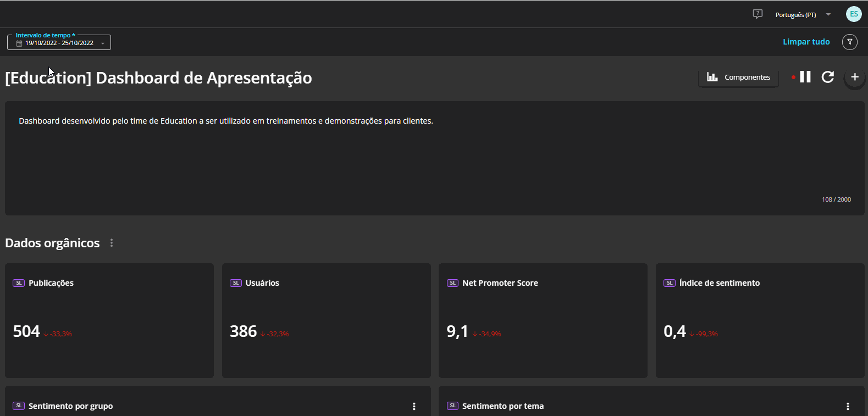Open Dados orgânicos section options menu
868x416 pixels.
[x=112, y=243]
